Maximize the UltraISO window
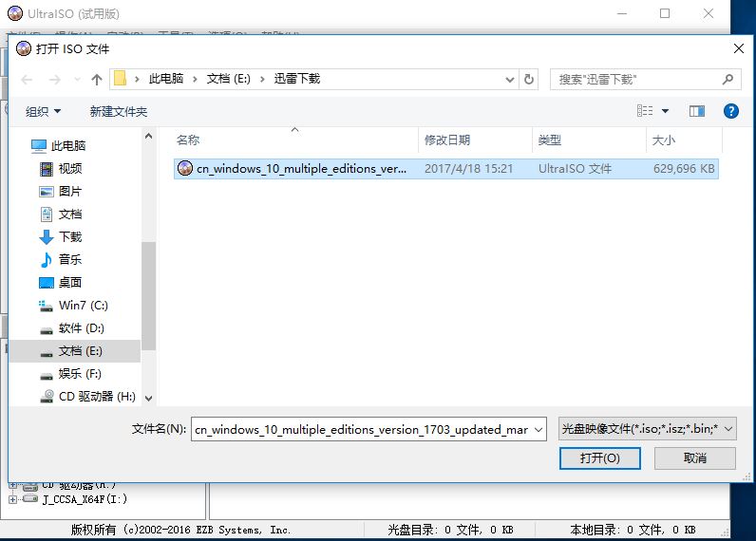This screenshot has width=756, height=541. click(x=665, y=13)
